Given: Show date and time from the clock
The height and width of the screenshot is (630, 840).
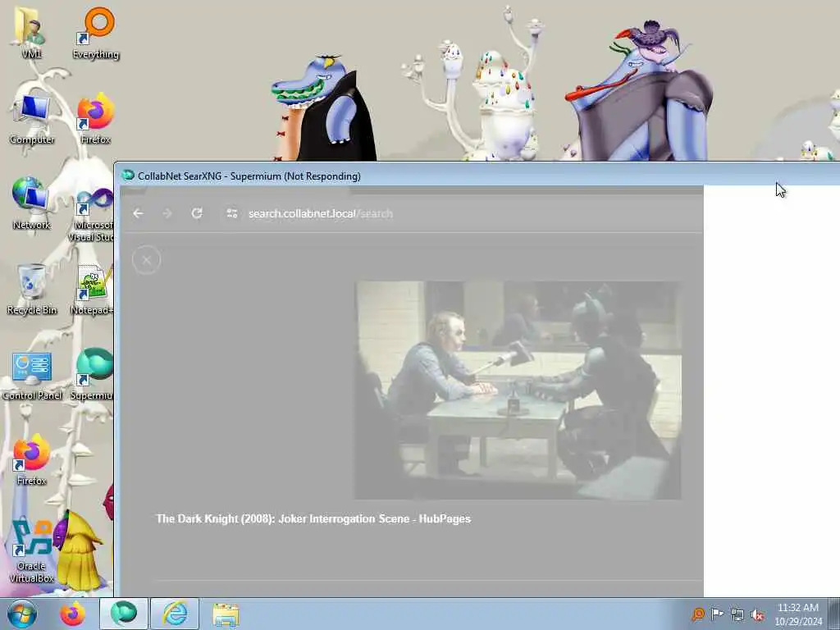Looking at the screenshot, I should pos(798,614).
